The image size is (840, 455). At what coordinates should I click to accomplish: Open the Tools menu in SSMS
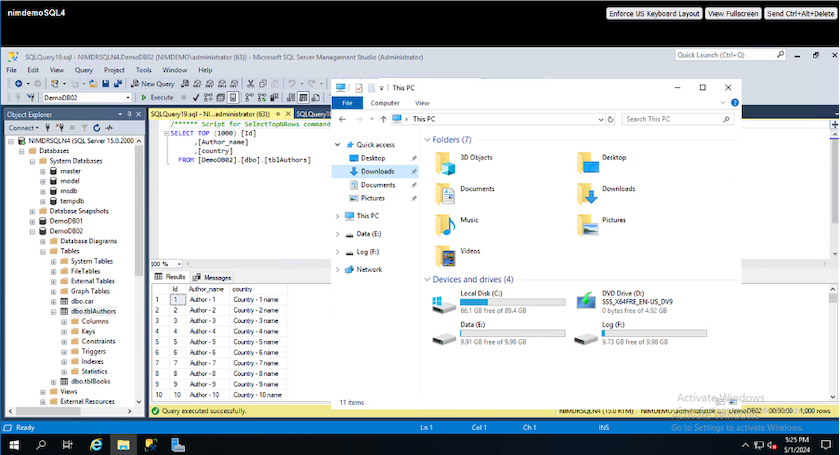click(143, 70)
